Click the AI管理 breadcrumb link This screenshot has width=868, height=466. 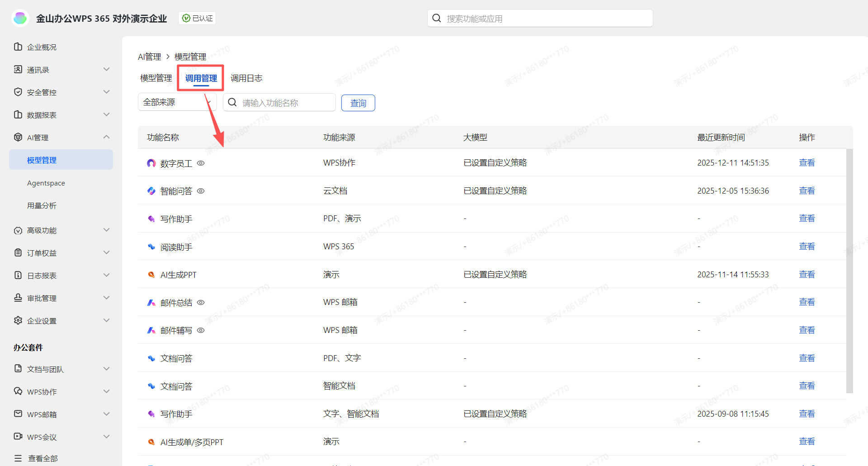(x=150, y=57)
